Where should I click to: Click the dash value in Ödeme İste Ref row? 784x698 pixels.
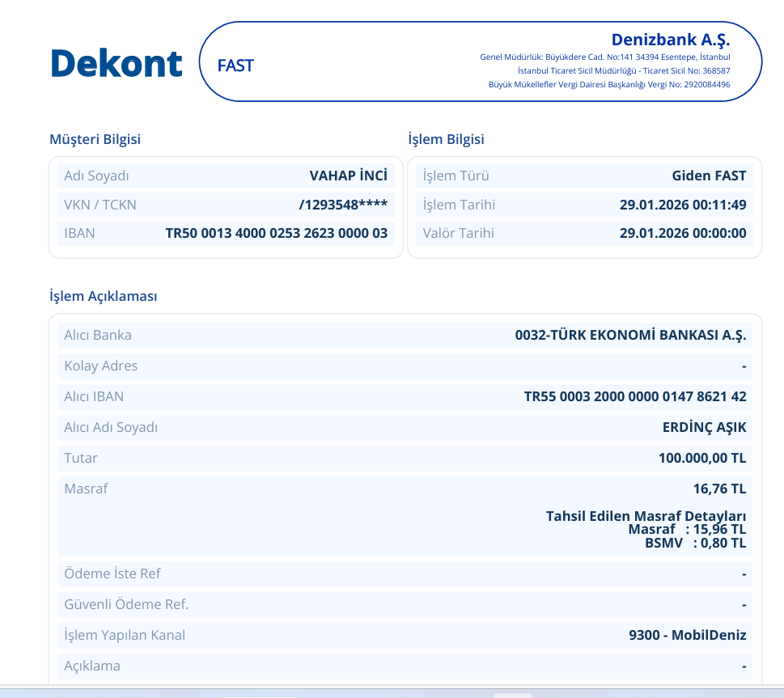(744, 575)
